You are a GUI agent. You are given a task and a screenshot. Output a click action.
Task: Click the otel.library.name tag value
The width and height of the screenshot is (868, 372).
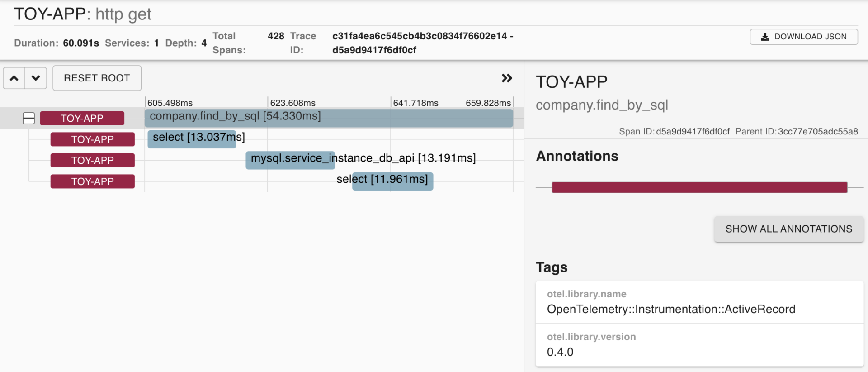pos(671,309)
